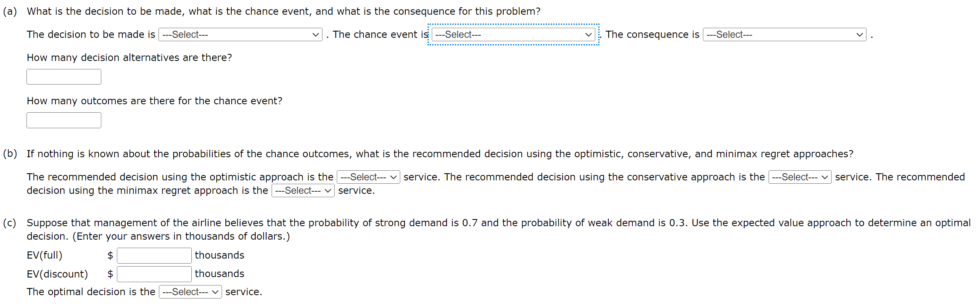Open the optimal decision service dropdown

pyautogui.click(x=190, y=292)
